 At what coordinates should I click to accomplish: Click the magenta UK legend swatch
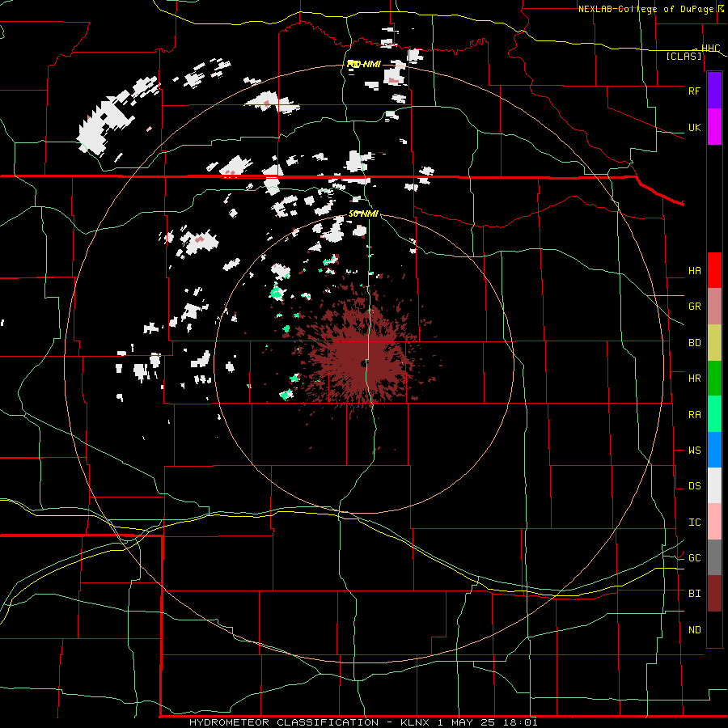(x=714, y=127)
